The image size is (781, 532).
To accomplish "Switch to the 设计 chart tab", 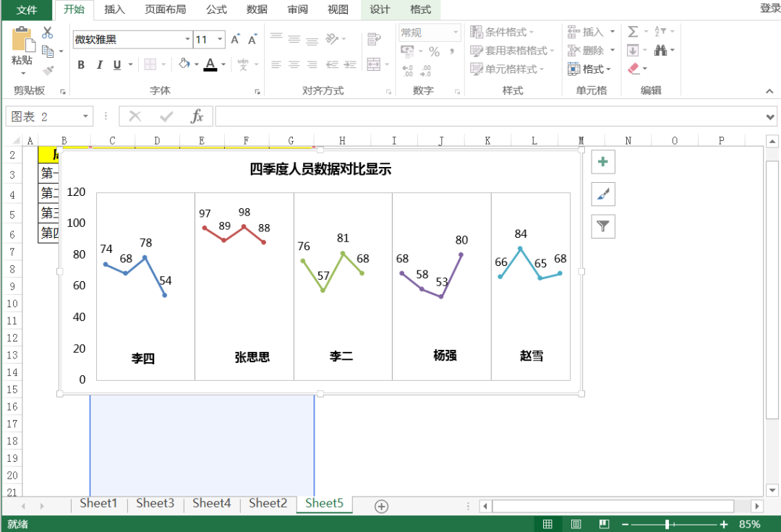I will pos(380,9).
